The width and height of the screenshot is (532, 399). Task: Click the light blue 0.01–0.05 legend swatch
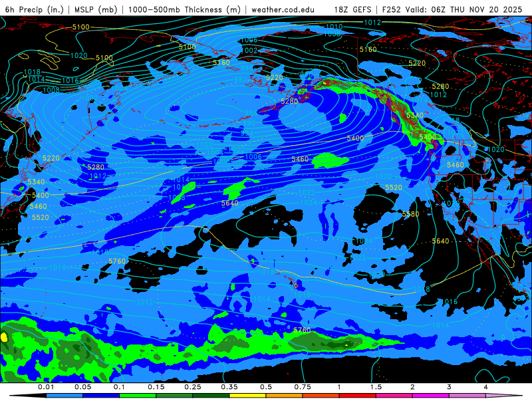point(65,396)
